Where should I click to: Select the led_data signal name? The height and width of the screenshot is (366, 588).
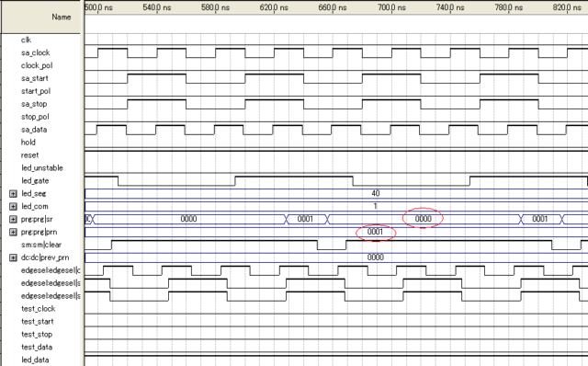35,360
